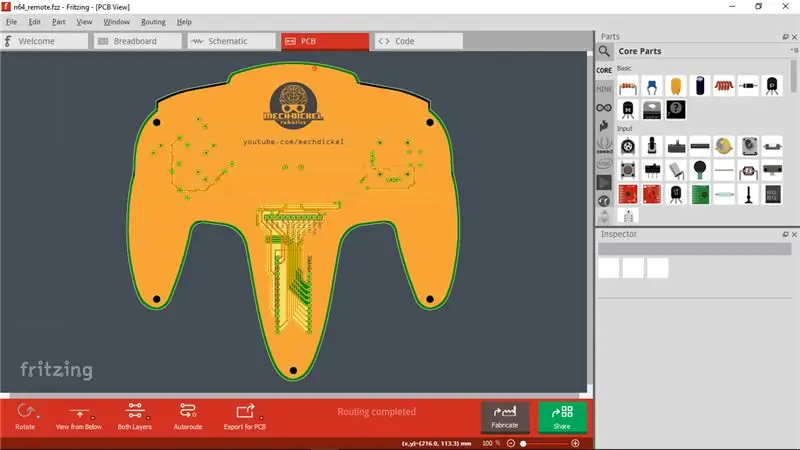This screenshot has width=800, height=450.
Task: Open the Seeed Studio parts bin
Action: (604, 145)
